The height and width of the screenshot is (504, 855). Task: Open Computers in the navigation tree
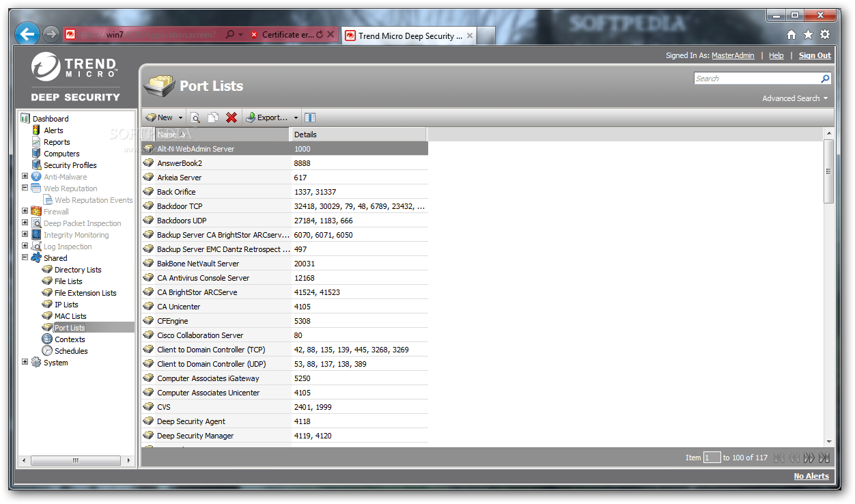tap(61, 154)
